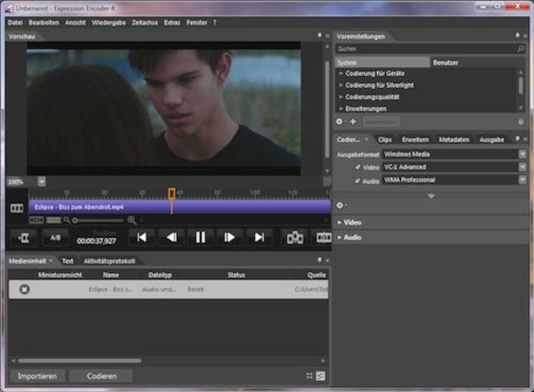Uncheck the Audio checkbox

[x=358, y=181]
